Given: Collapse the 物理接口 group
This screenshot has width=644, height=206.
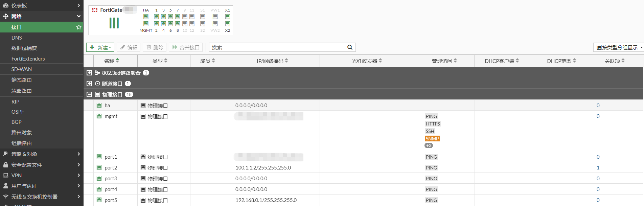Looking at the screenshot, I should coord(89,94).
